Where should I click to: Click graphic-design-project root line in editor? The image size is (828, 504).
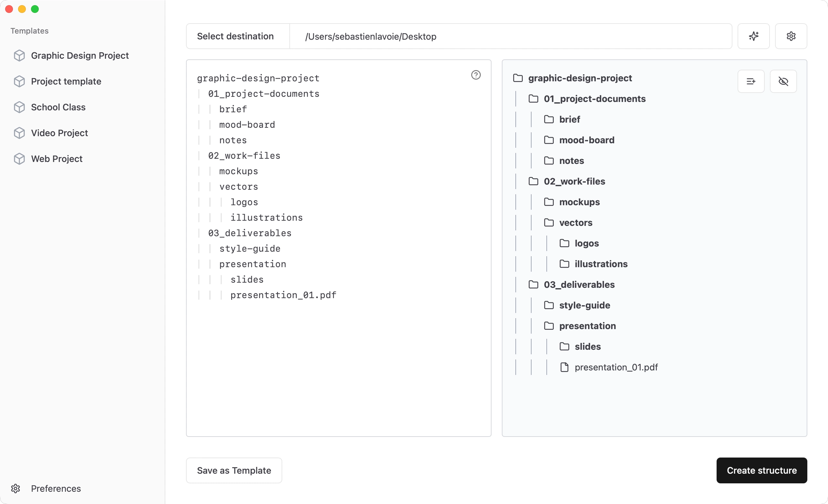[x=258, y=78]
